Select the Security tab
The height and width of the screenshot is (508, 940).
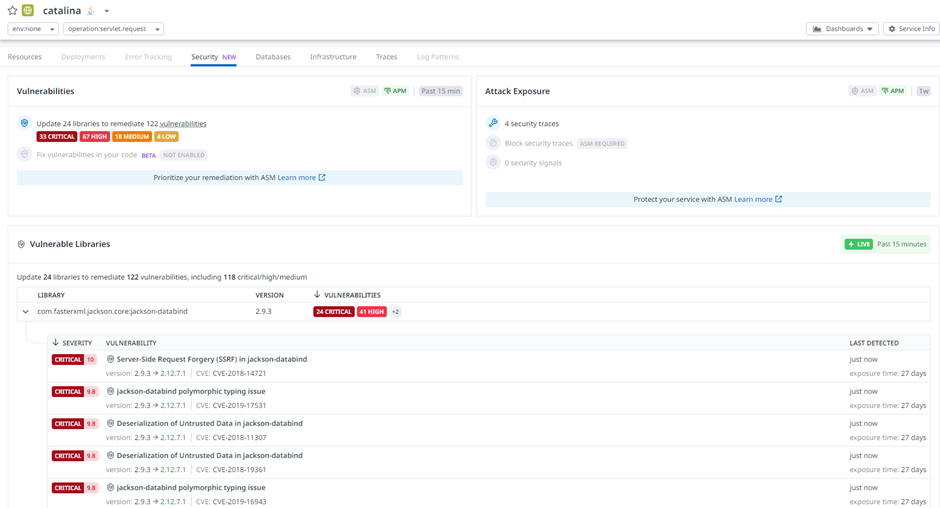pos(213,57)
